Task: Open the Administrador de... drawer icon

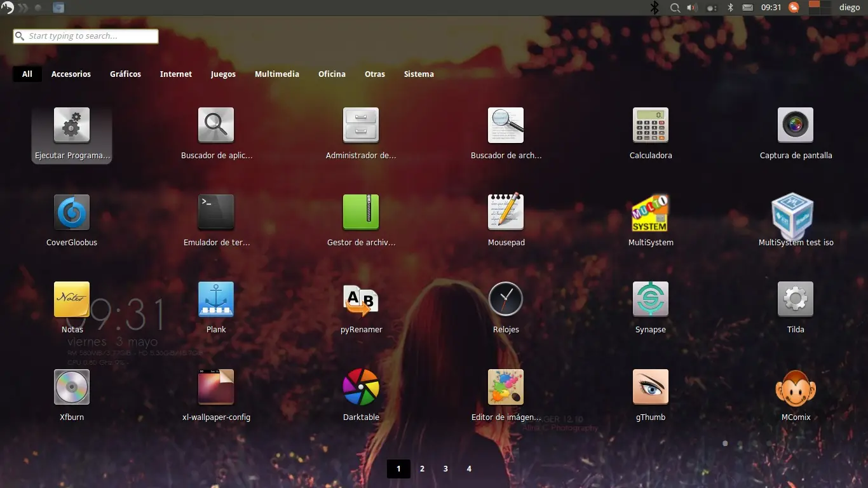Action: [x=361, y=125]
